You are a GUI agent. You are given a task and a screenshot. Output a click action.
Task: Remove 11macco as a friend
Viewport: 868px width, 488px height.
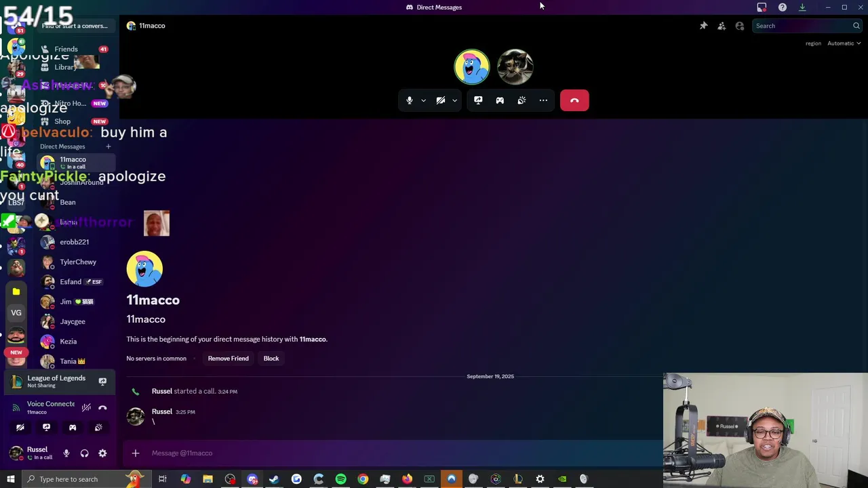pyautogui.click(x=228, y=359)
